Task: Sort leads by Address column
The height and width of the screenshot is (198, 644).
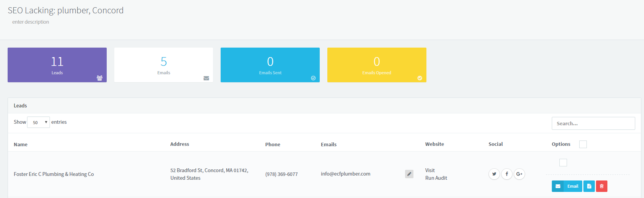Action: (x=179, y=144)
